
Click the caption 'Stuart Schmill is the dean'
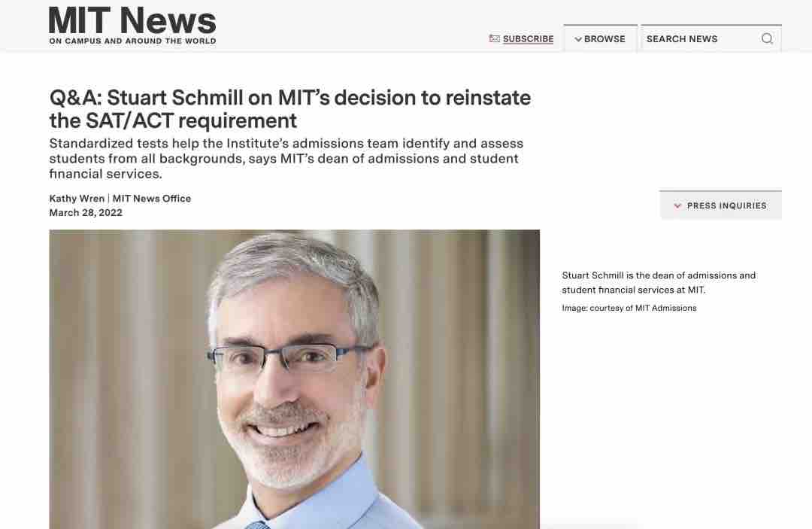coord(659,275)
